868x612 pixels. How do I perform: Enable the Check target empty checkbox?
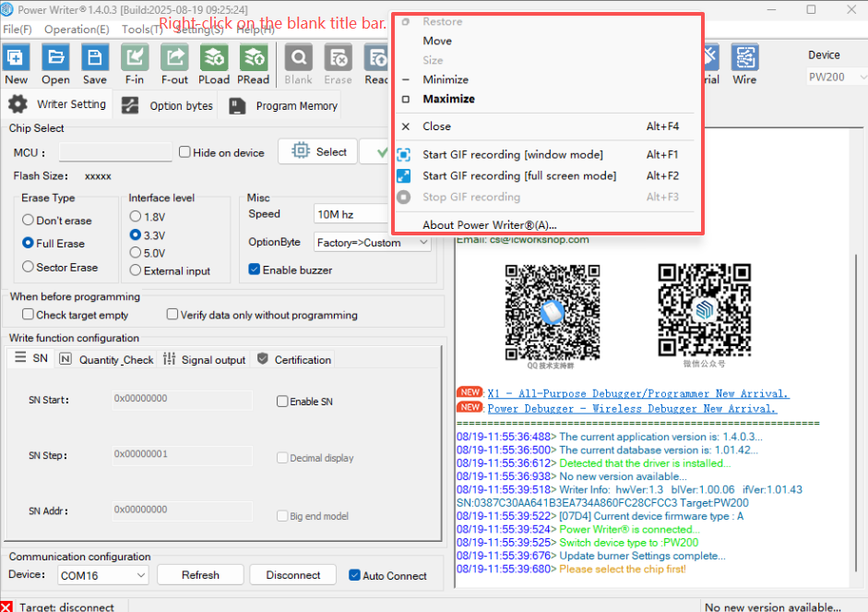(x=28, y=314)
